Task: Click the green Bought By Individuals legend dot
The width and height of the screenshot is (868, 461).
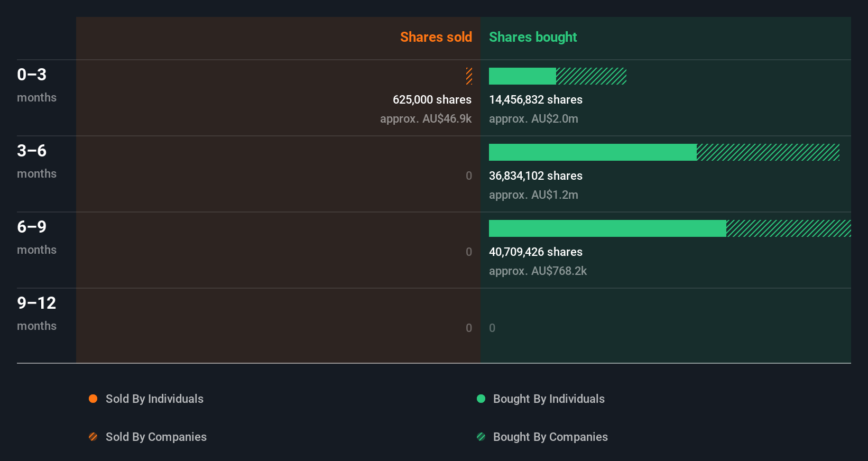Action: [x=481, y=399]
